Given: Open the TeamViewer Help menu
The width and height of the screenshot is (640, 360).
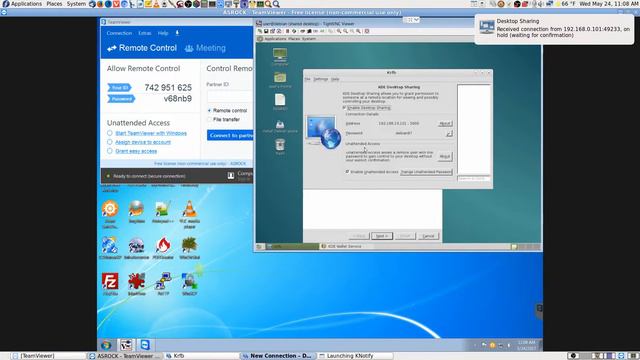Looking at the screenshot, I should pyautogui.click(x=163, y=33).
